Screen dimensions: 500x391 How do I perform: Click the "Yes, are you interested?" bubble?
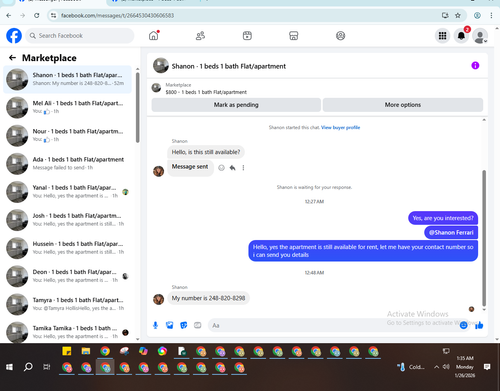click(443, 218)
